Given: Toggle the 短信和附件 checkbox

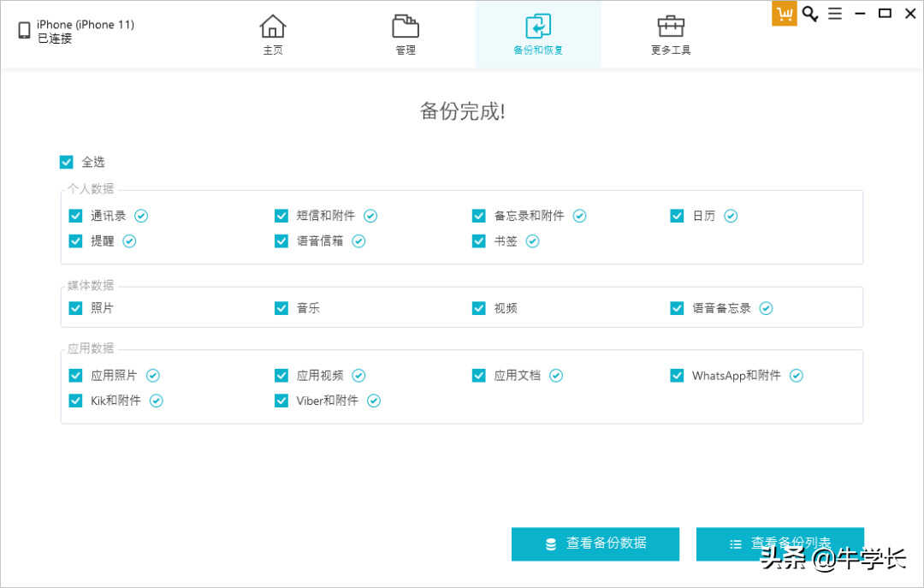Looking at the screenshot, I should click(x=281, y=216).
